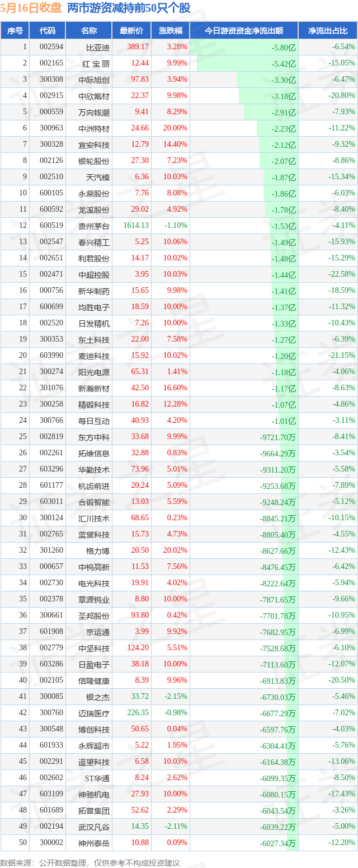Image resolution: width=358 pixels, height=868 pixels.
Task: Select stock name 龙溪股份
Action: pyautogui.click(x=94, y=209)
